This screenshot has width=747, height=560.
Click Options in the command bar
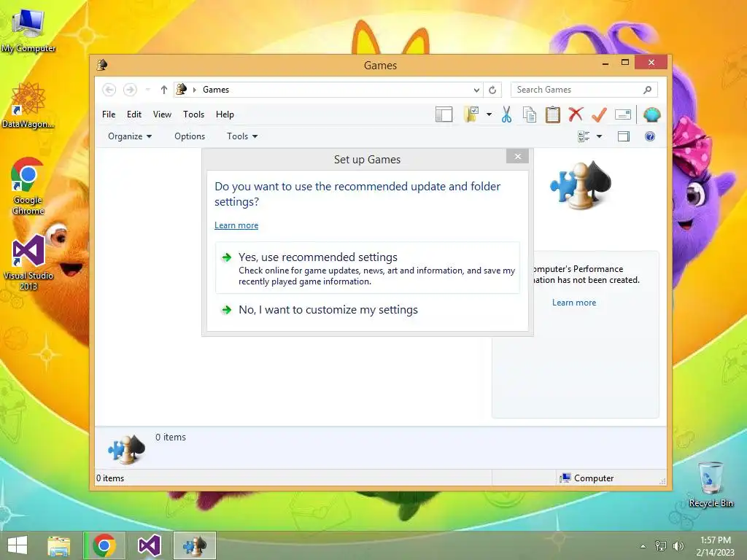pos(190,136)
